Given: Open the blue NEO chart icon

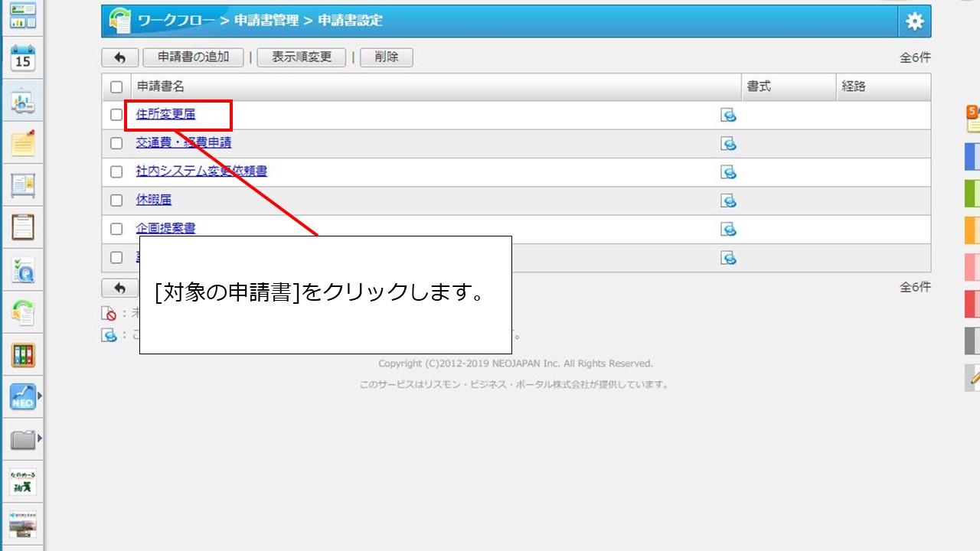Looking at the screenshot, I should [x=23, y=396].
